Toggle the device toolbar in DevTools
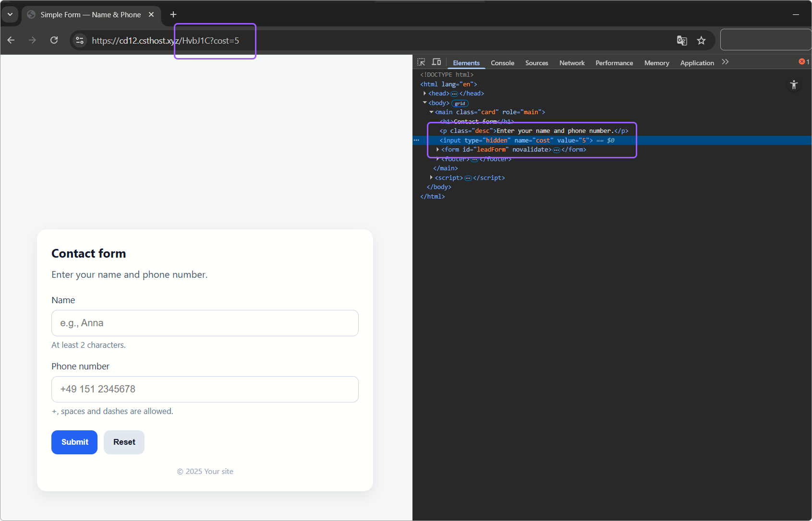Viewport: 812px width, 521px height. click(436, 62)
